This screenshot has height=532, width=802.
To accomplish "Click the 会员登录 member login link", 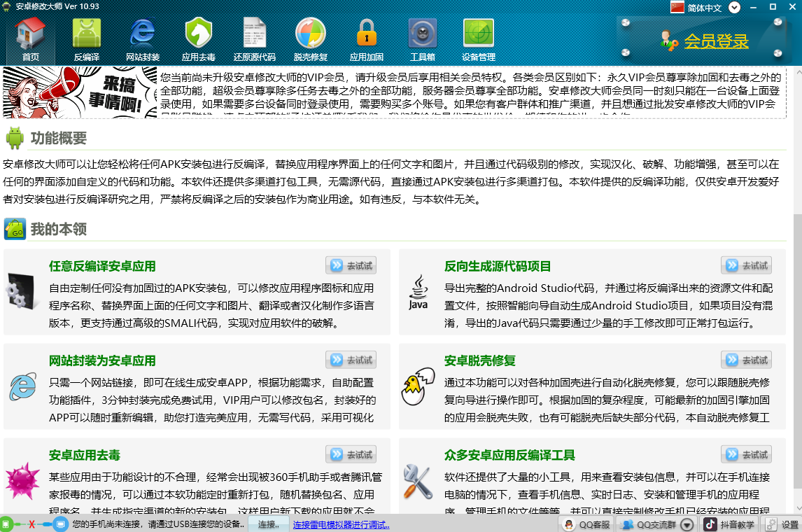I will pos(716,41).
